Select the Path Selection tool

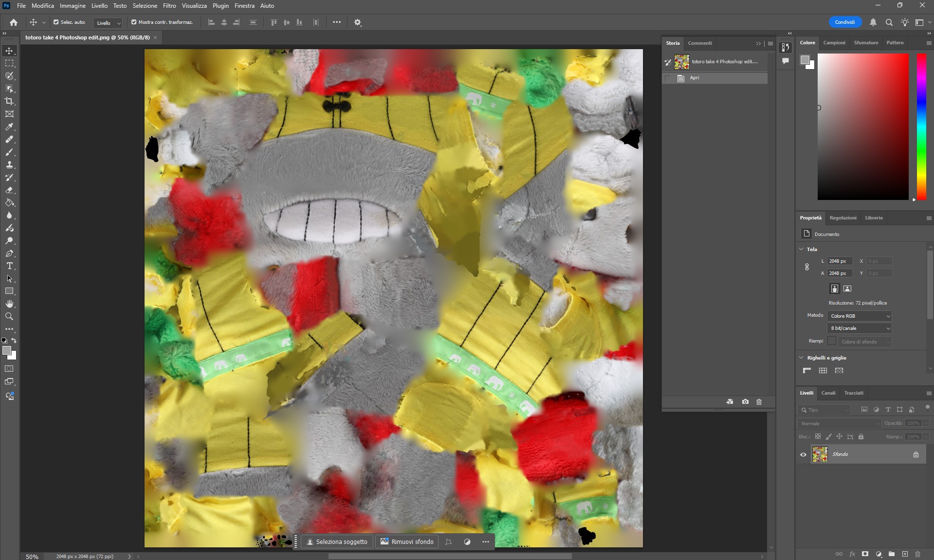[9, 278]
